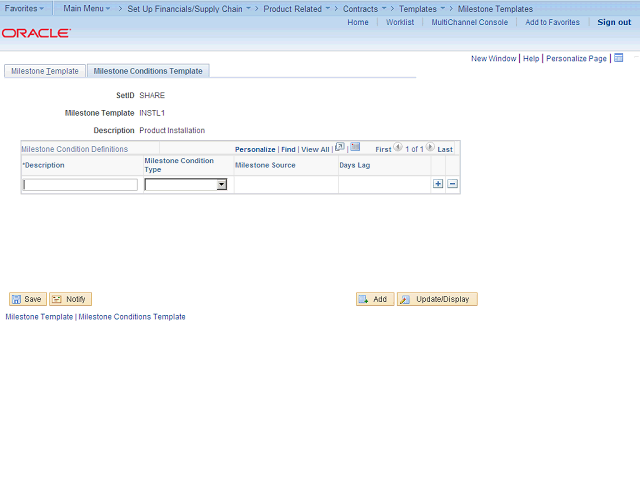Click the Milestone Condition Type column header

coord(179,165)
